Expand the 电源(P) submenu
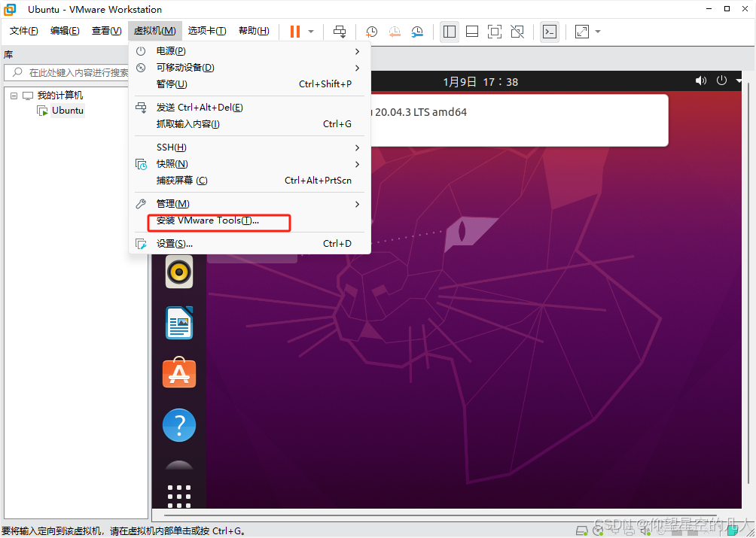 [x=249, y=51]
